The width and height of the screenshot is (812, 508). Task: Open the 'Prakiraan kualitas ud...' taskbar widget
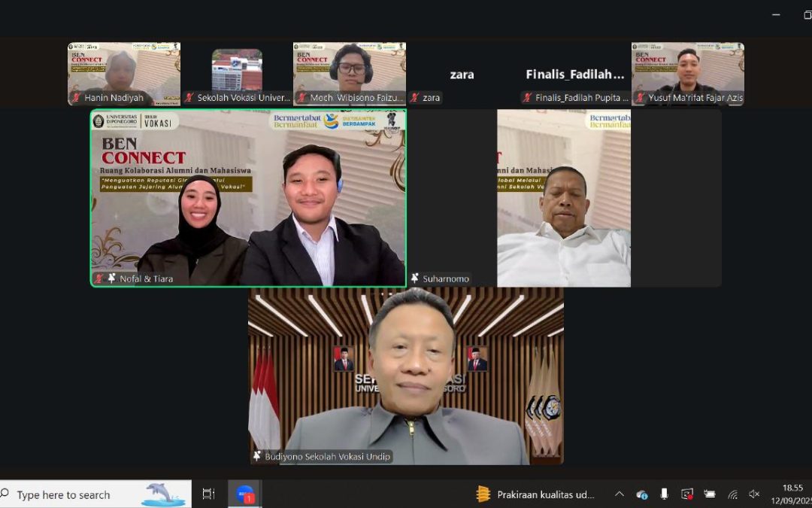point(535,494)
